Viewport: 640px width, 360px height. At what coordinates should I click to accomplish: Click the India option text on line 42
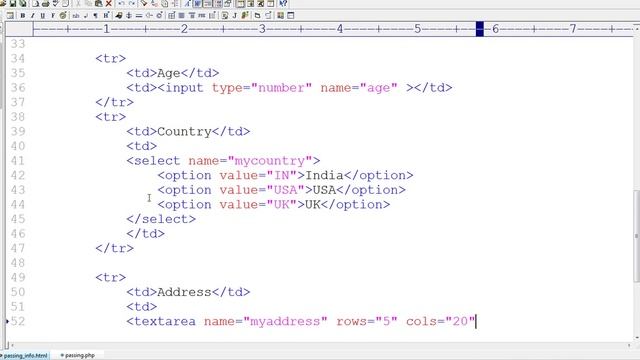(x=324, y=176)
